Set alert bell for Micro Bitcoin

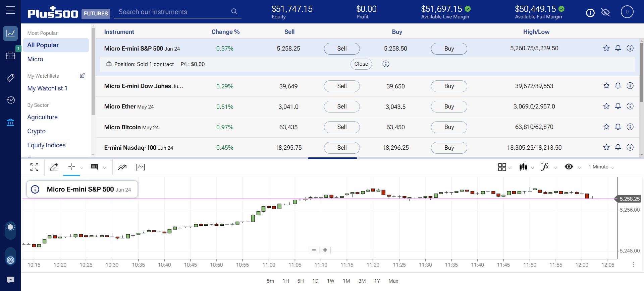click(x=618, y=127)
